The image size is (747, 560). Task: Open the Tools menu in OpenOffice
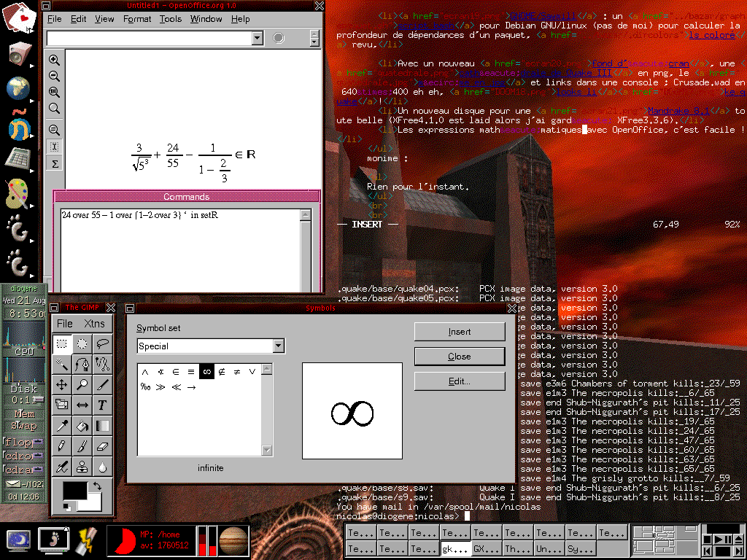171,19
